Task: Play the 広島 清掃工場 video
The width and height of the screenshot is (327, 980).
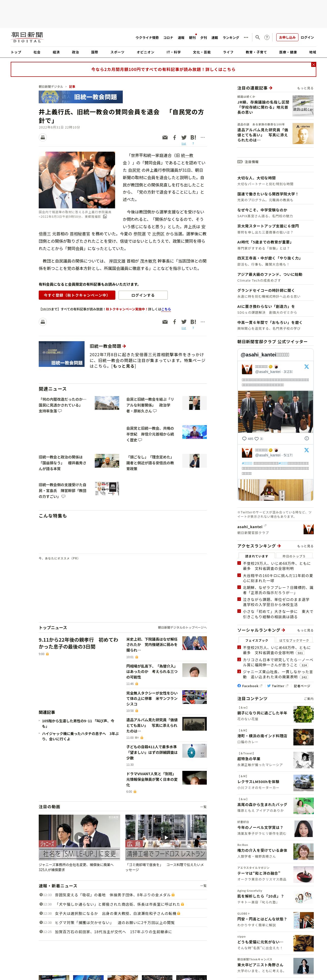Action: (166, 837)
